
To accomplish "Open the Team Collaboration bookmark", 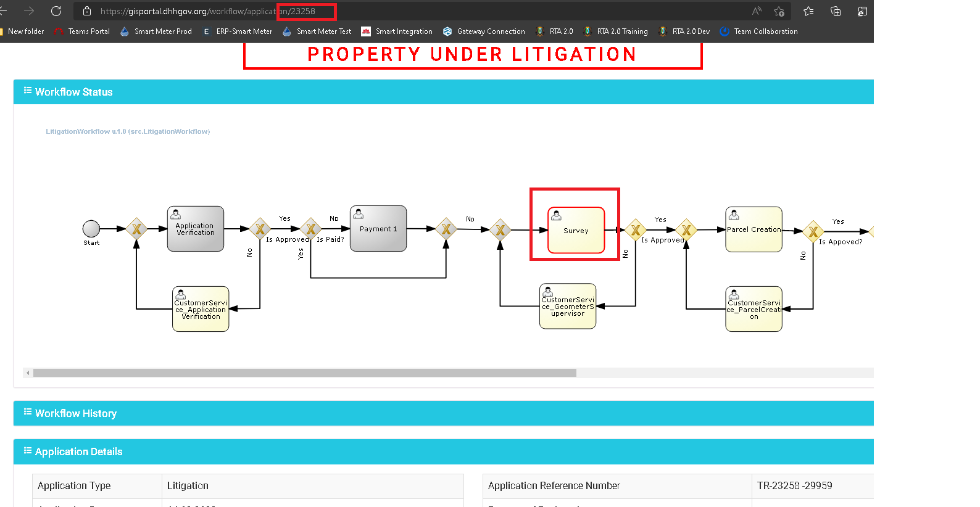I will pos(758,31).
